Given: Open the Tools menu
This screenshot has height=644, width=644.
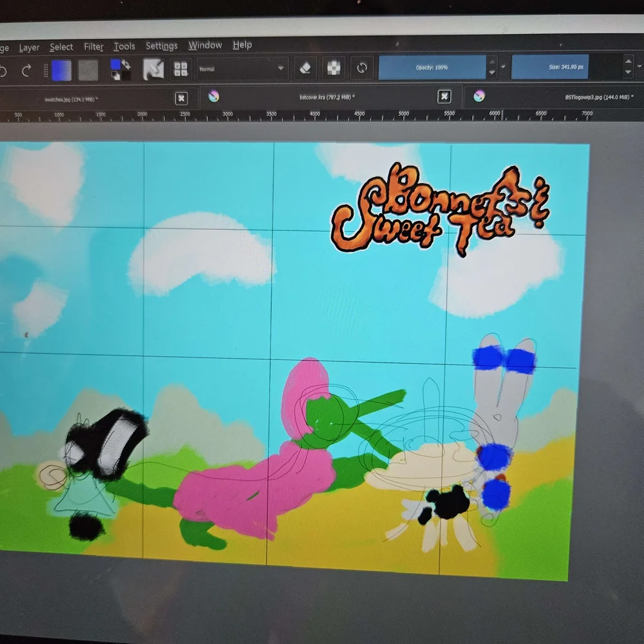Looking at the screenshot, I should pos(124,46).
